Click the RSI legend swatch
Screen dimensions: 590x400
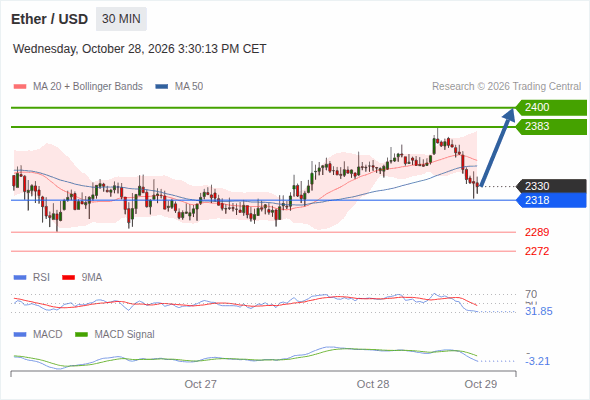[x=20, y=278]
